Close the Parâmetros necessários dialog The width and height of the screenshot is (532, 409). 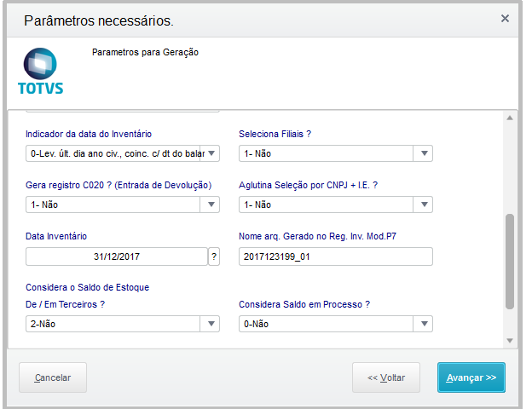click(x=505, y=18)
